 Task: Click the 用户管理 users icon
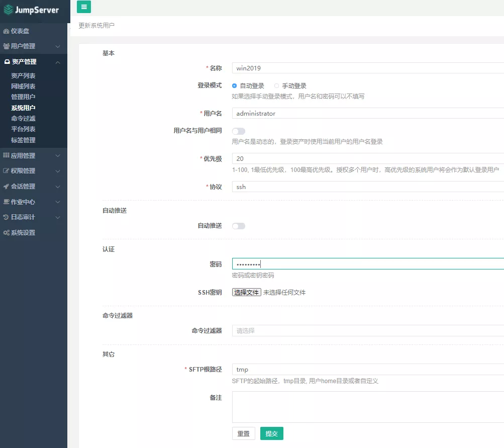(x=6, y=46)
